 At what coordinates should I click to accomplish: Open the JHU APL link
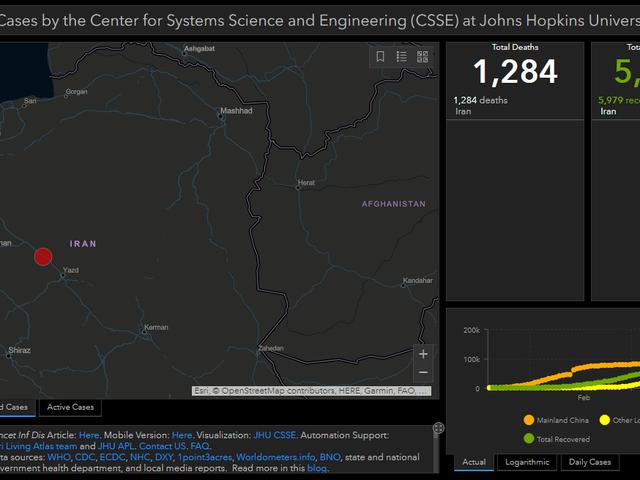click(116, 446)
